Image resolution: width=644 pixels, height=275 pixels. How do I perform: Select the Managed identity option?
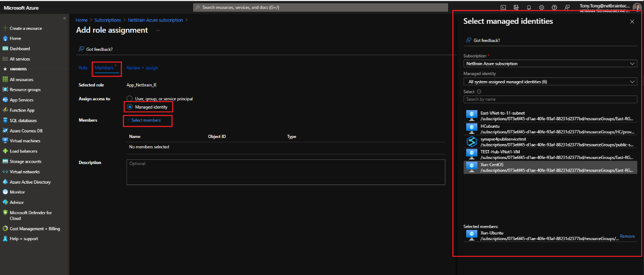pos(130,107)
